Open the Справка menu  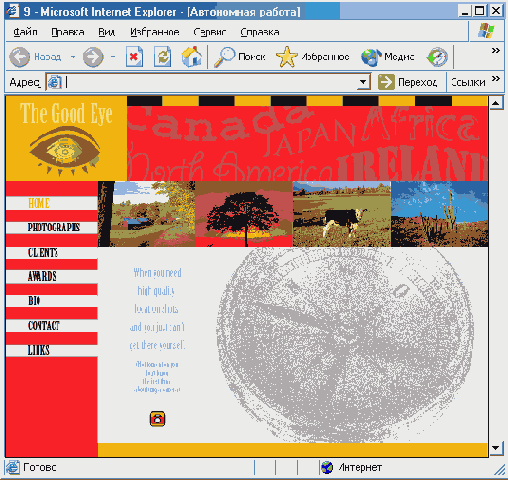tap(260, 32)
